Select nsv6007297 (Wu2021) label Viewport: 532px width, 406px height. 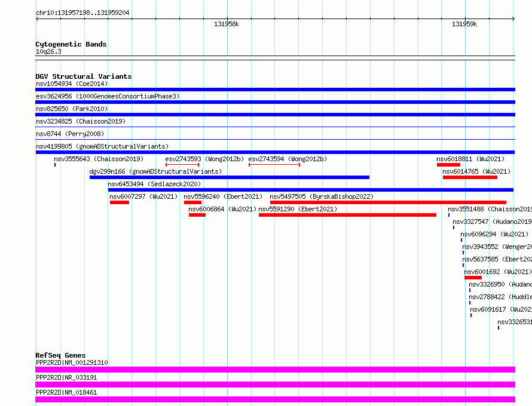pyautogui.click(x=143, y=196)
